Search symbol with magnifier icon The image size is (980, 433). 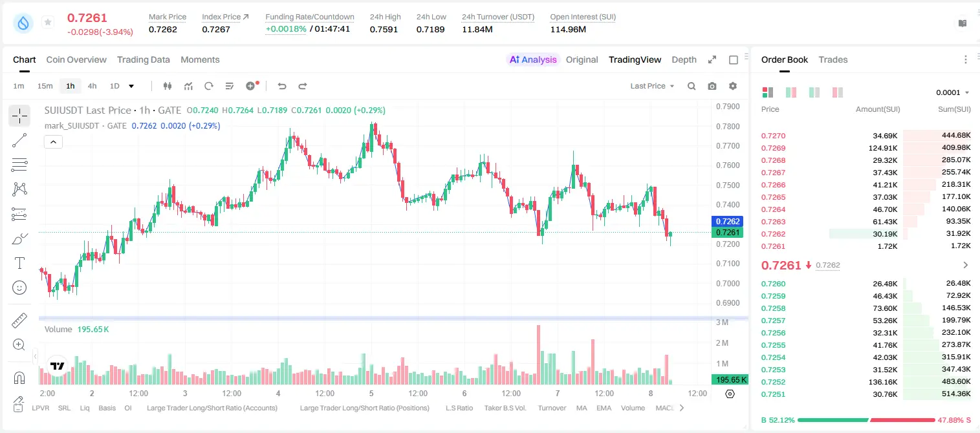click(691, 86)
